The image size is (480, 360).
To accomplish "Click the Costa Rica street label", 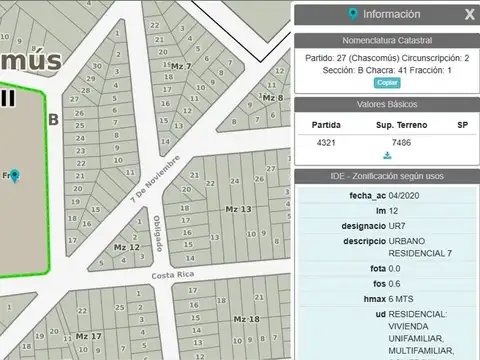I will click(x=173, y=275).
